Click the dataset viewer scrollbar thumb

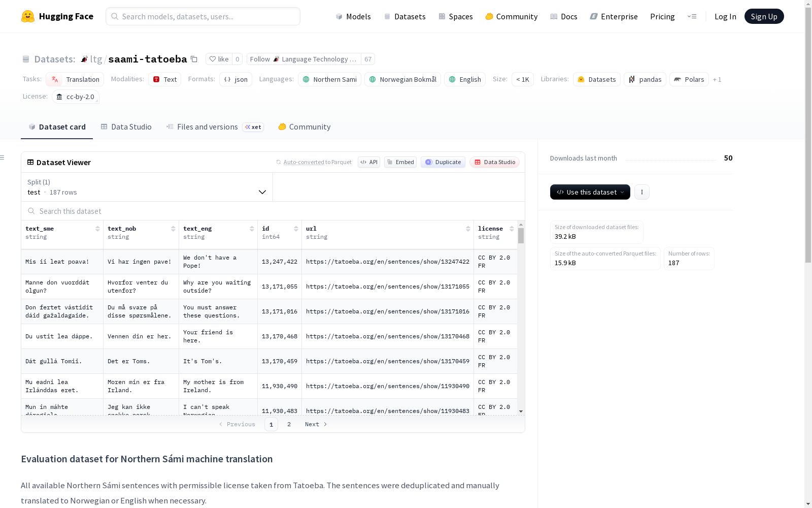(521, 236)
